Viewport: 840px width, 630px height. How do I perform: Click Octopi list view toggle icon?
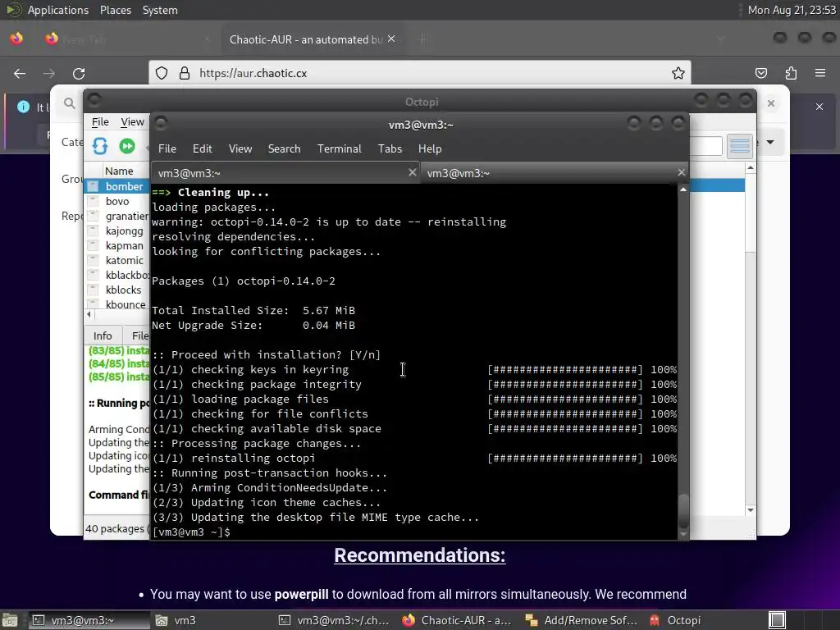click(x=739, y=145)
